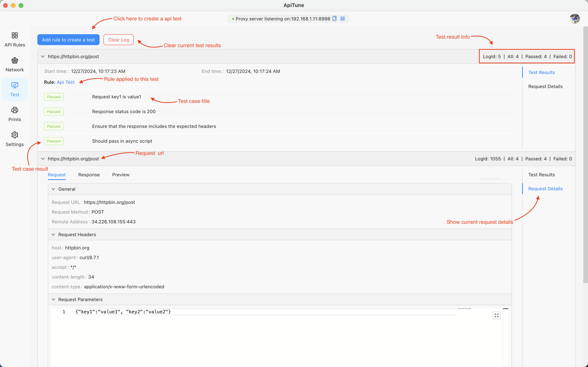
Task: Collapse the first httpbin.org/post test entry
Action: pos(43,57)
